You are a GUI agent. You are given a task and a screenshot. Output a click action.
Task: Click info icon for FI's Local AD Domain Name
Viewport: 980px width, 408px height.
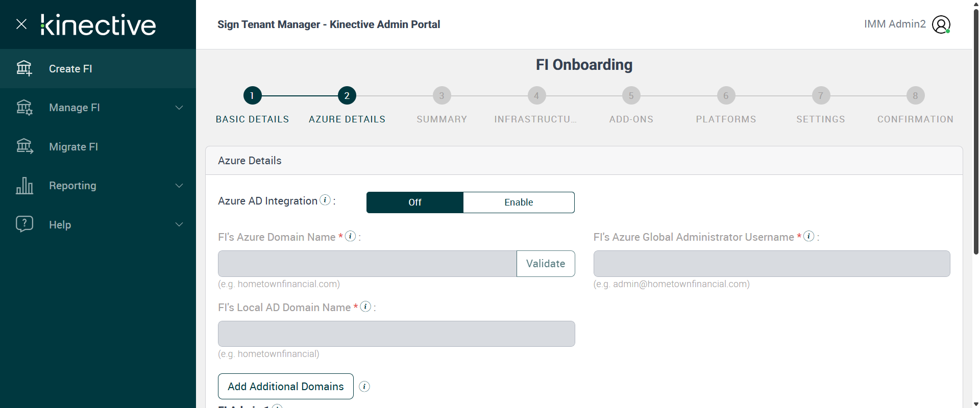coord(365,307)
